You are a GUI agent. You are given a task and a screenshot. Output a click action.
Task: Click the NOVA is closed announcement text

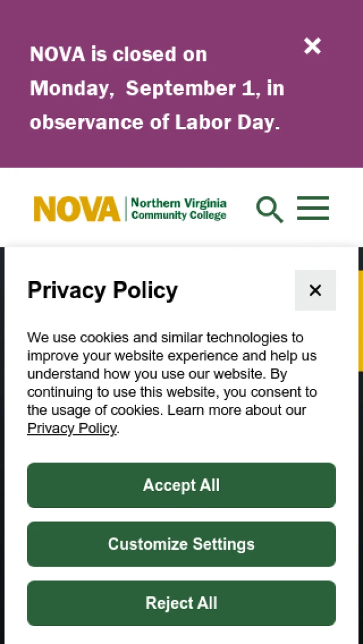[x=118, y=54]
